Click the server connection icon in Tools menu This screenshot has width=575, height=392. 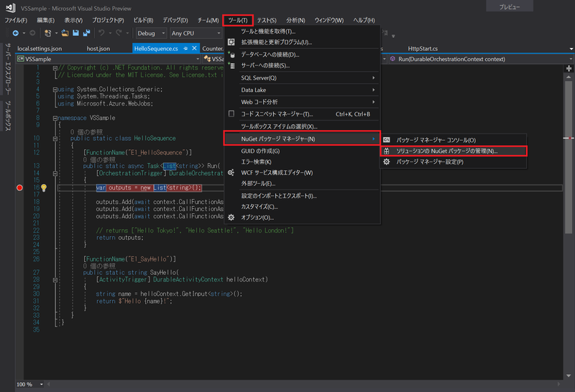231,65
